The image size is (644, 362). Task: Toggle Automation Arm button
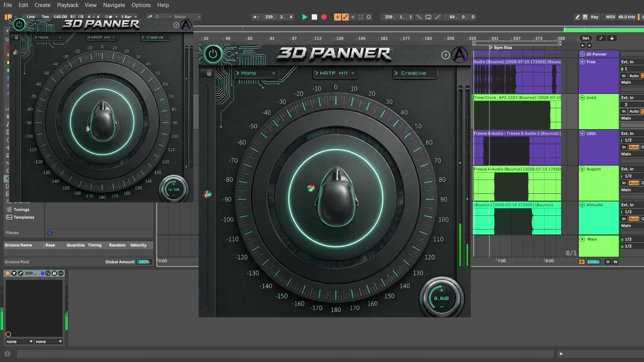[345, 17]
